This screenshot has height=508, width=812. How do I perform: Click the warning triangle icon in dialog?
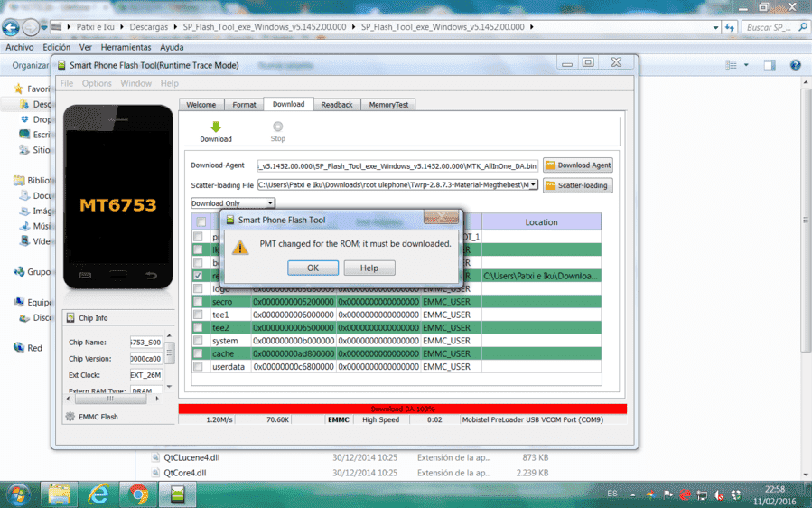[x=239, y=248]
